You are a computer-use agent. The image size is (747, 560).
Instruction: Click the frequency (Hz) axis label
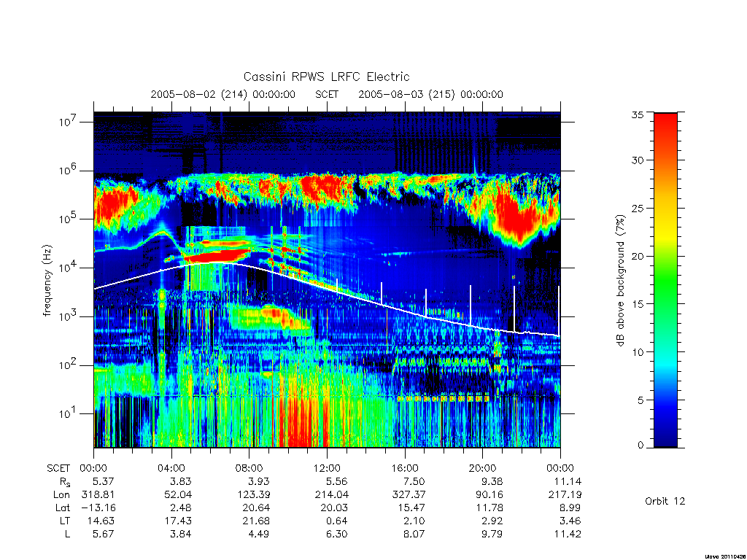pos(47,281)
